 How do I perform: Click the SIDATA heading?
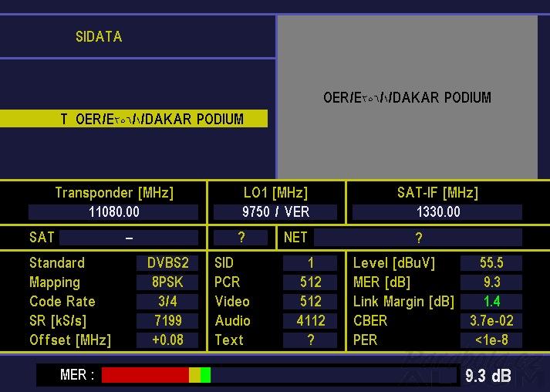(99, 36)
